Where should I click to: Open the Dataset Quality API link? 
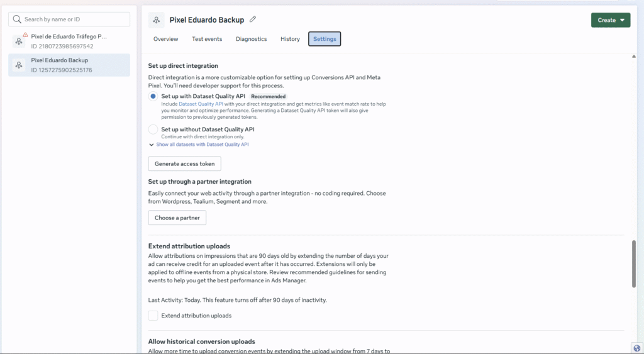coord(201,104)
